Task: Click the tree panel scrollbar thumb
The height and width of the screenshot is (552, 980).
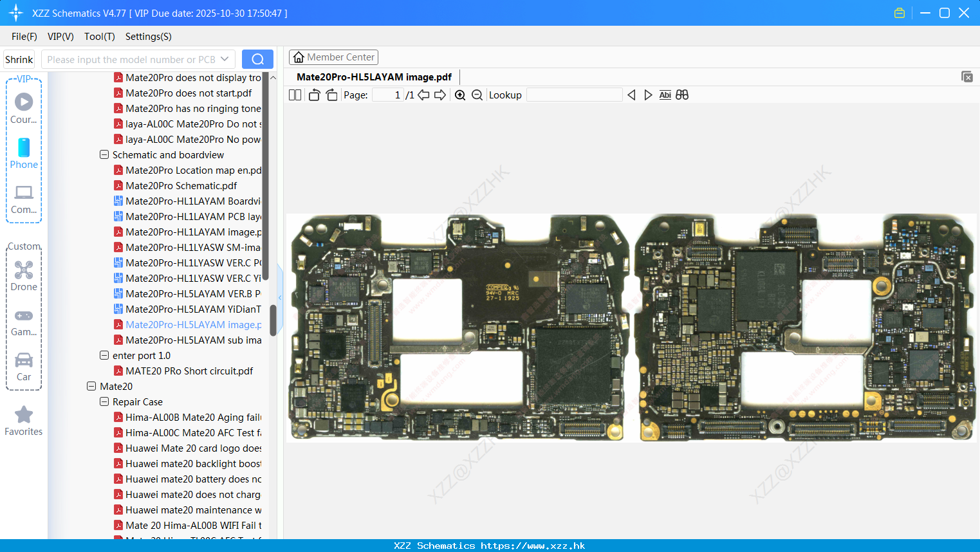Action: point(273,320)
